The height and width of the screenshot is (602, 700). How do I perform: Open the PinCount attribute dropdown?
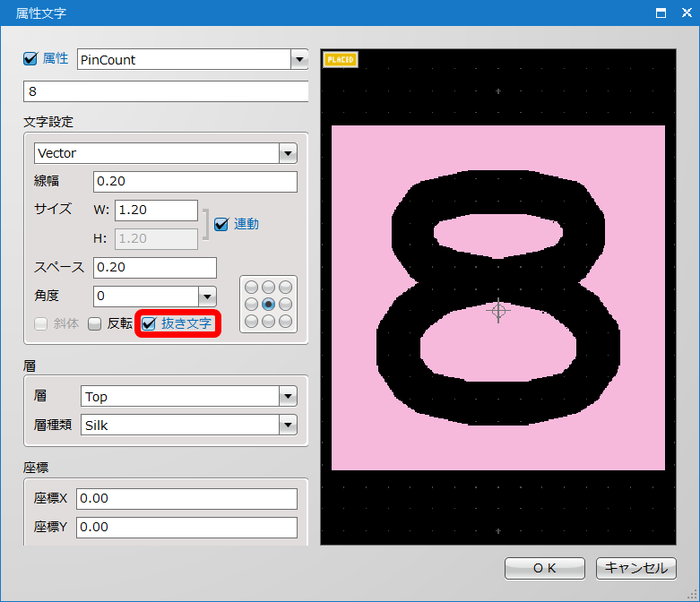tap(298, 60)
